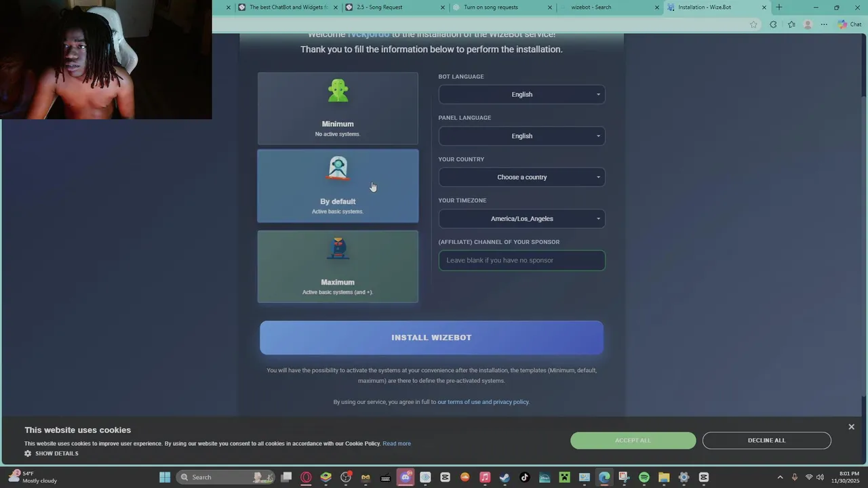Expand cookie Show Details

click(x=52, y=453)
